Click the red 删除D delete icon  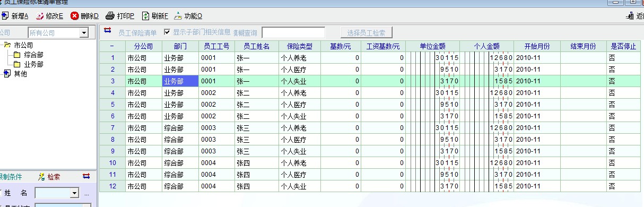click(74, 15)
